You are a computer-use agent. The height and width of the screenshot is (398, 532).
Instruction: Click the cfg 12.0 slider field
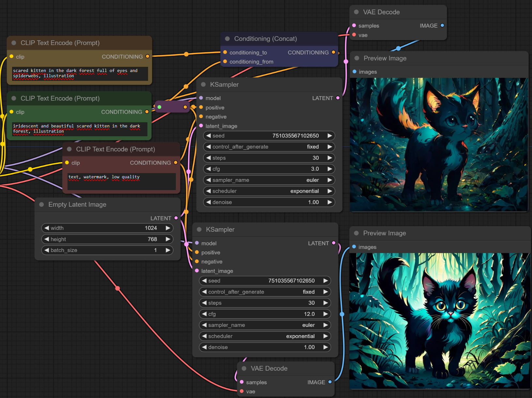click(x=265, y=314)
